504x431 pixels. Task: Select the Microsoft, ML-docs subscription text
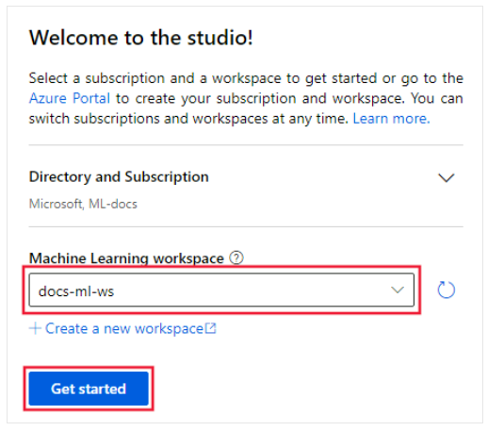pos(83,204)
